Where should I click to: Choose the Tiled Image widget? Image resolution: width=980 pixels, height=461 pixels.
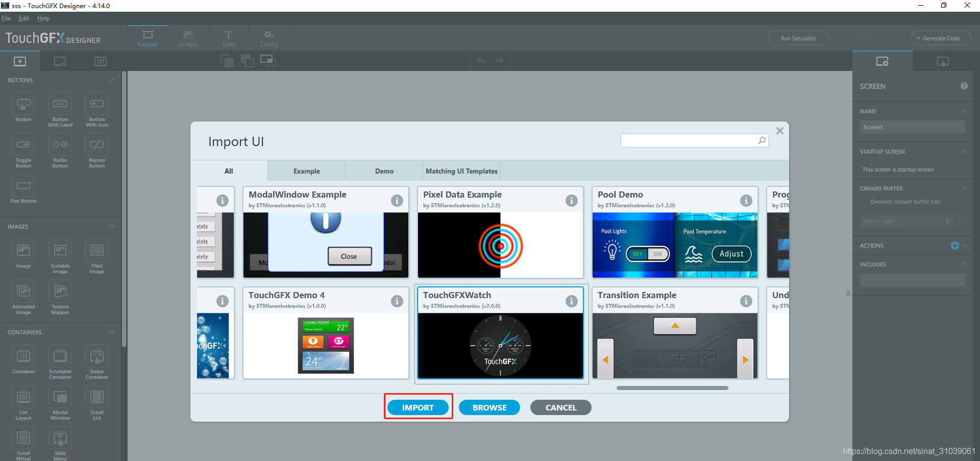97,251
